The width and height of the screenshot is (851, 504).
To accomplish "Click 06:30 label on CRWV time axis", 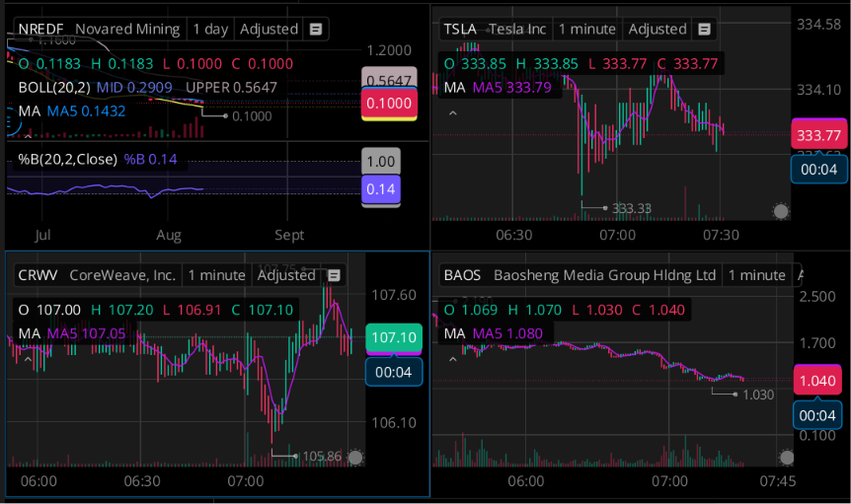I will (142, 481).
